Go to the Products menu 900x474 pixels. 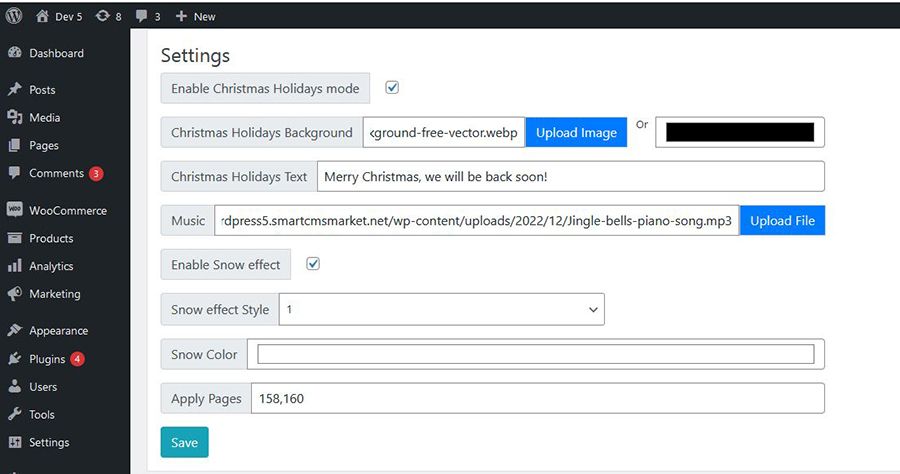click(51, 239)
